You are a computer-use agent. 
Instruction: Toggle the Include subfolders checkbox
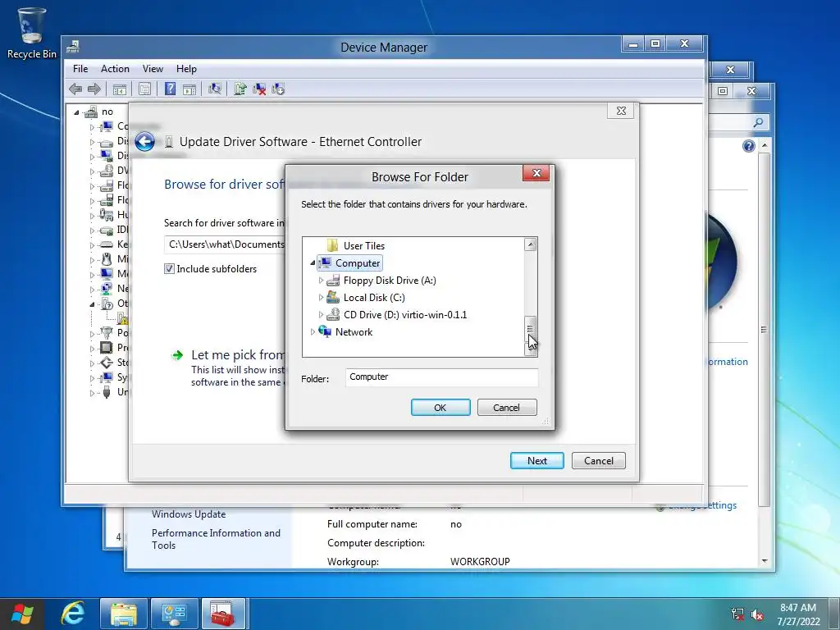pos(169,269)
